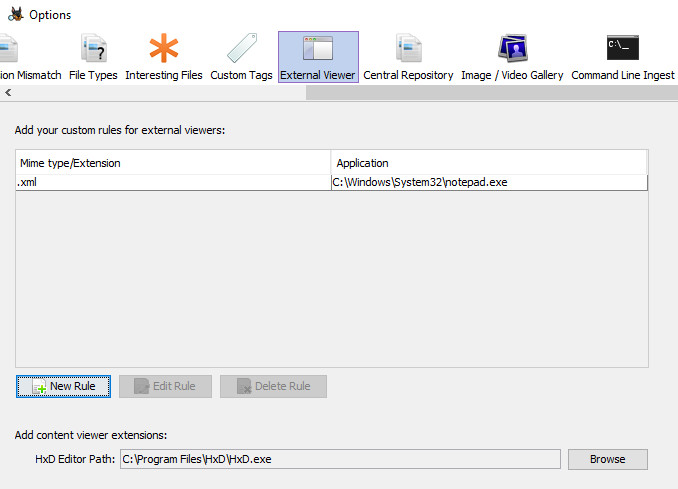
Task: Click the Application column header
Action: 489,162
